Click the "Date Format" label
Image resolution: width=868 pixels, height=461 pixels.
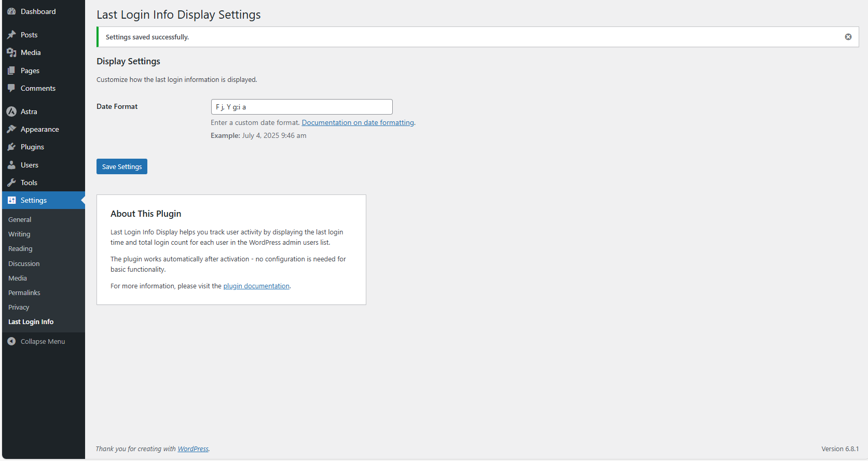pos(117,106)
